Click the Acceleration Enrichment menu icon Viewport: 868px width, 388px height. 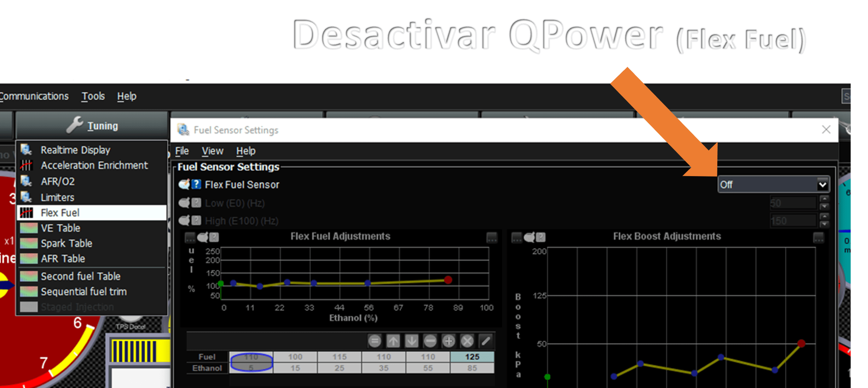coord(27,165)
